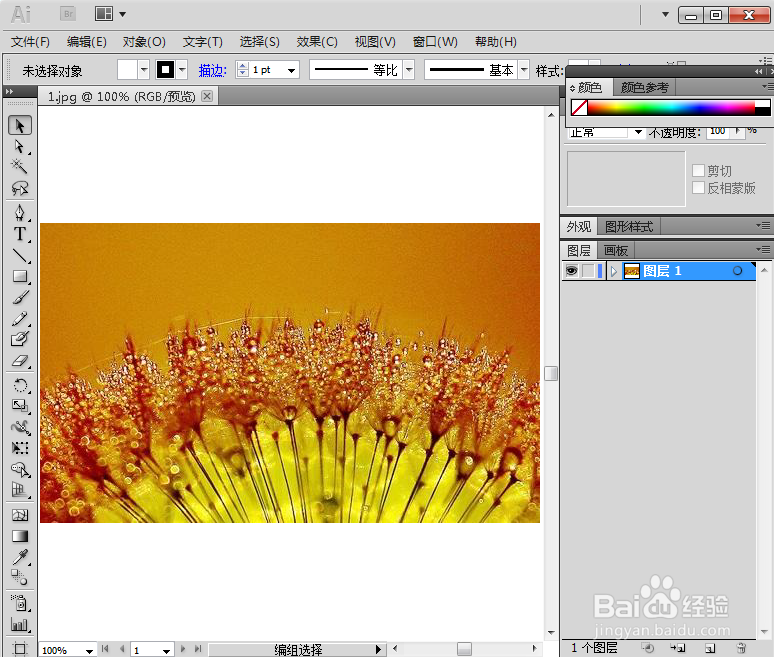Go to next artboard arrow
774x657 pixels.
183,649
